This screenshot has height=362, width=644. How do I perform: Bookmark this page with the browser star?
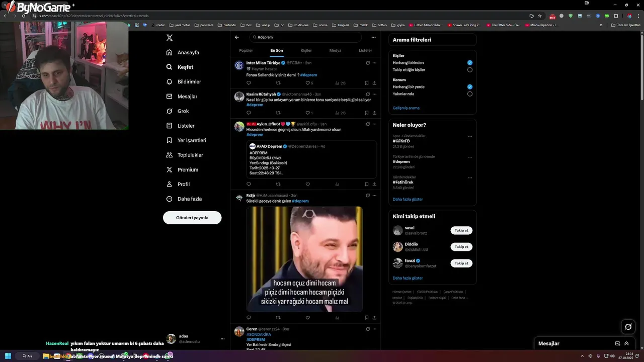tap(540, 16)
